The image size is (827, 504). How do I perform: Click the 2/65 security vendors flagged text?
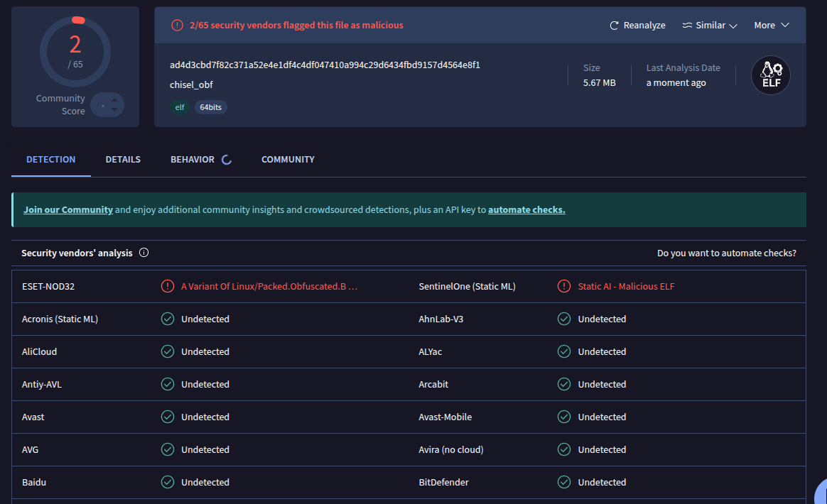296,25
